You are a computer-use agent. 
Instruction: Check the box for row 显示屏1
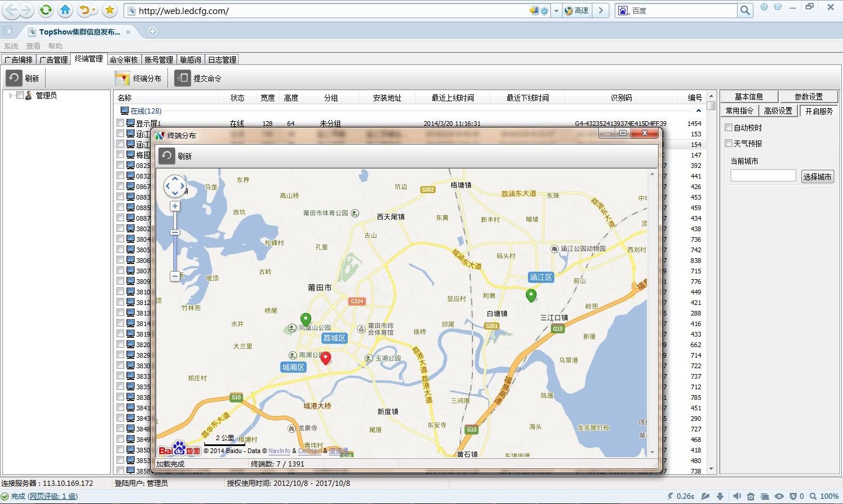click(120, 123)
